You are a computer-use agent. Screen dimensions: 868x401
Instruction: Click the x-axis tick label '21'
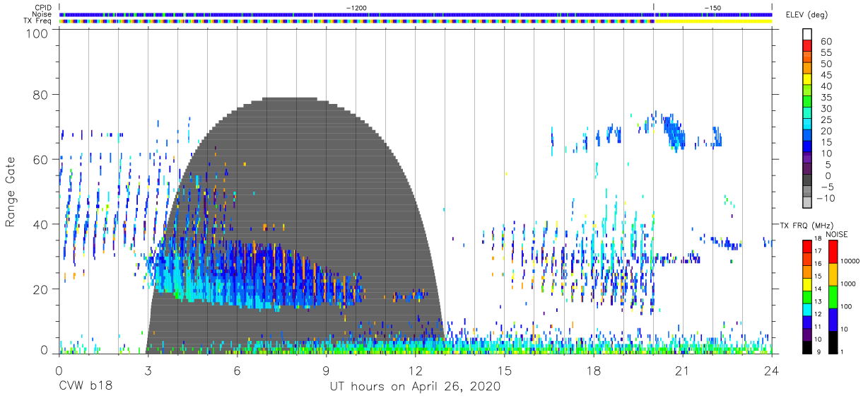tap(682, 371)
